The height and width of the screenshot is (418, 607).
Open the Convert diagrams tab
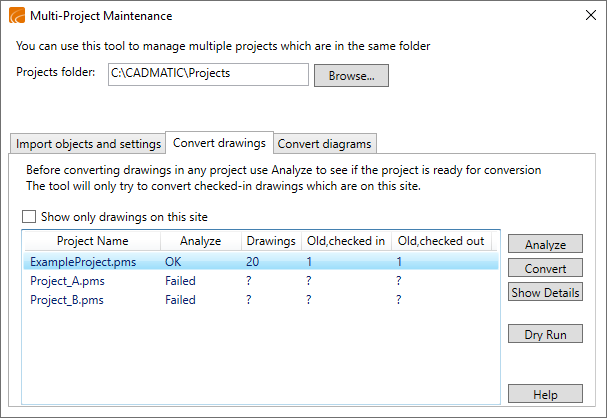tap(324, 144)
